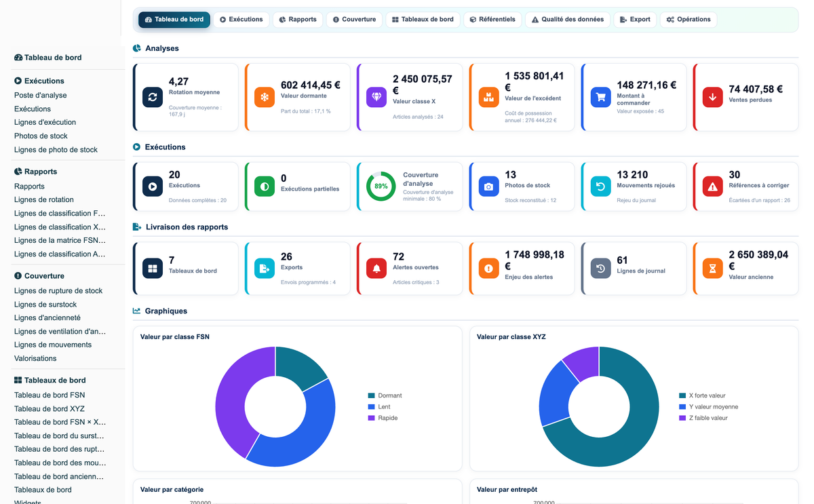Toggle Z faible valeur legend swatch
This screenshot has width=814, height=504.
[682, 418]
